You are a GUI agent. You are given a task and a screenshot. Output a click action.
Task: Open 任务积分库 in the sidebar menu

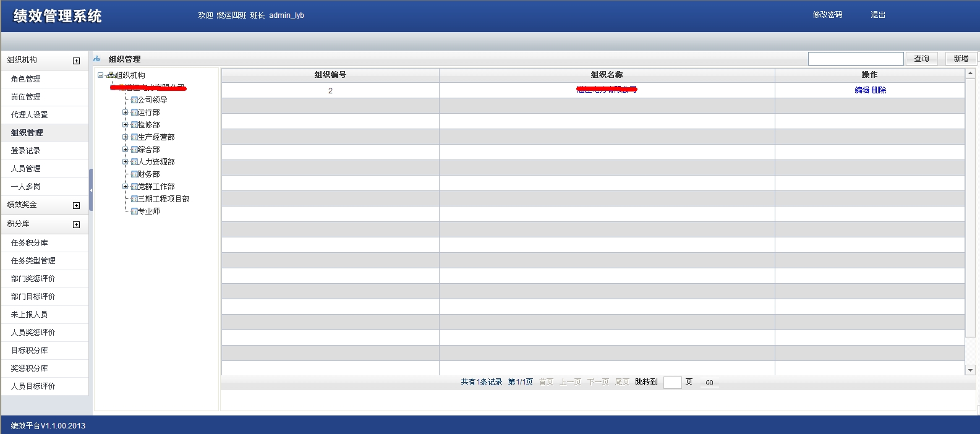coord(29,243)
